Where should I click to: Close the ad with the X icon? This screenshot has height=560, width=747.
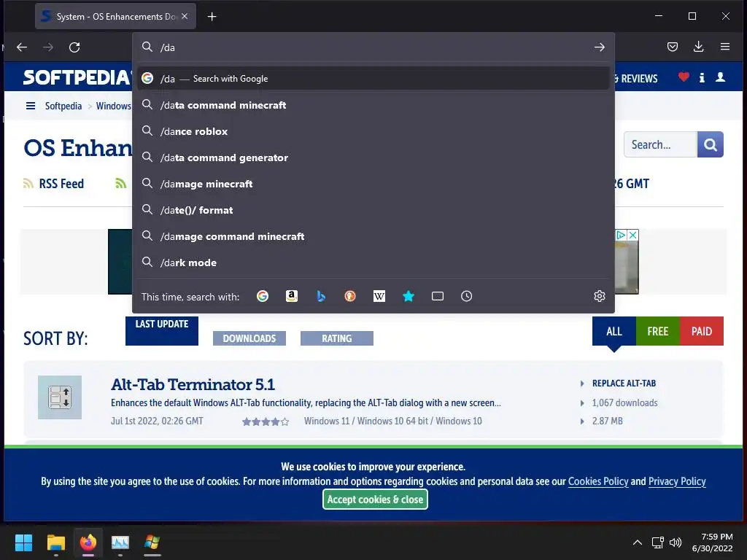click(x=632, y=236)
